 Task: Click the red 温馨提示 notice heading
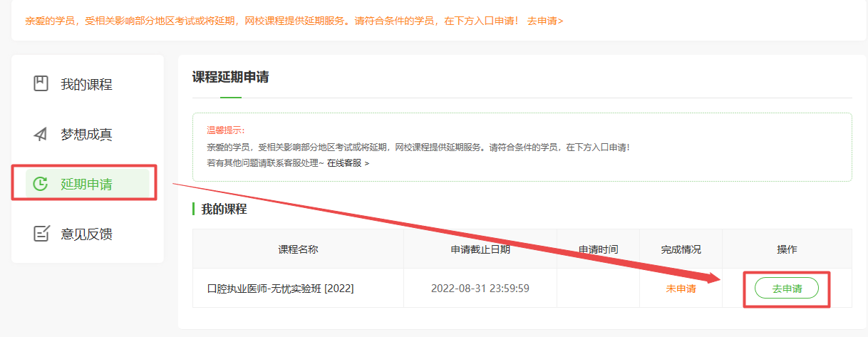[x=225, y=130]
